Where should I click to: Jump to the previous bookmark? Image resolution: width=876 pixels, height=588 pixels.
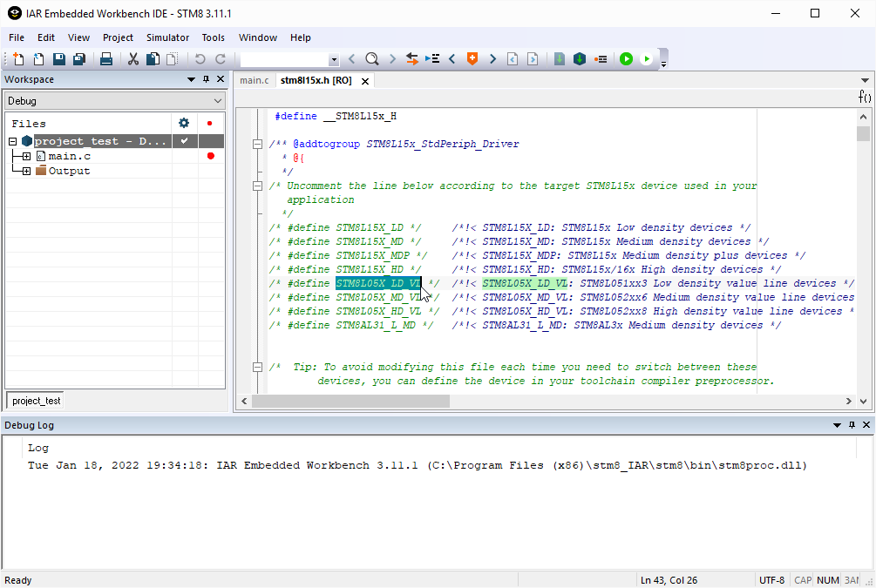pos(452,58)
